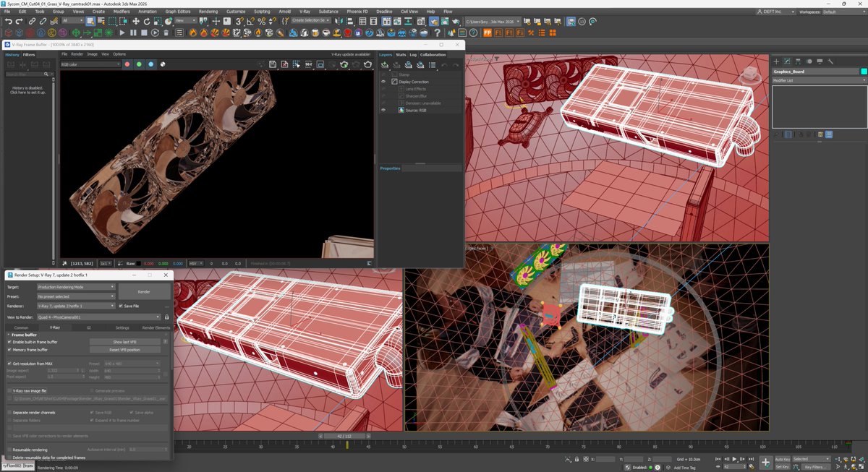Click the Graphics_Board object color swatch

click(864, 72)
